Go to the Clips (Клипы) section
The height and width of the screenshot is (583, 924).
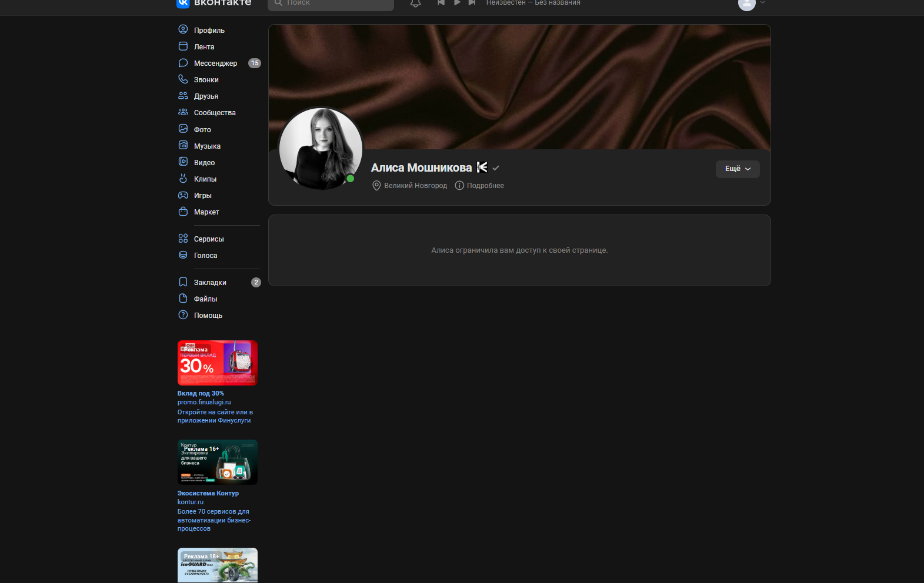point(205,179)
